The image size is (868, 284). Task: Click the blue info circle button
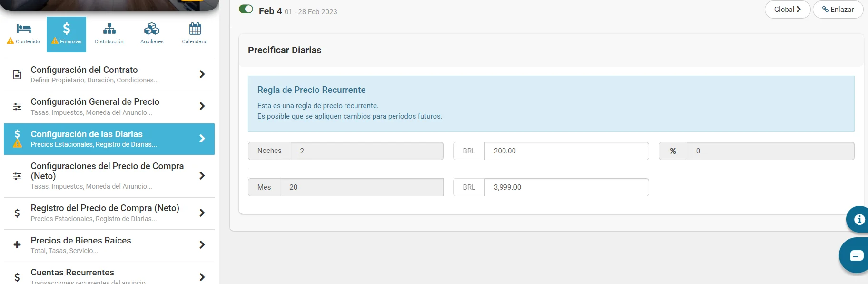(858, 219)
